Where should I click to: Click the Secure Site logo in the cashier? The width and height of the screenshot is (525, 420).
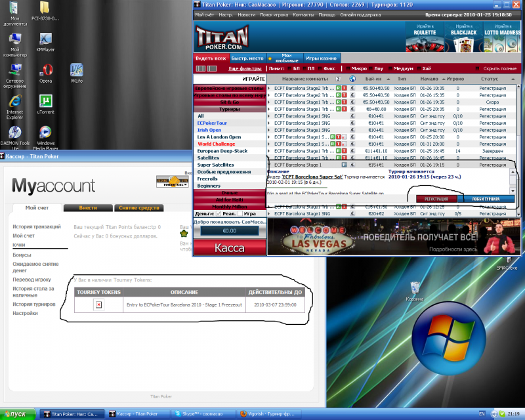point(173,182)
